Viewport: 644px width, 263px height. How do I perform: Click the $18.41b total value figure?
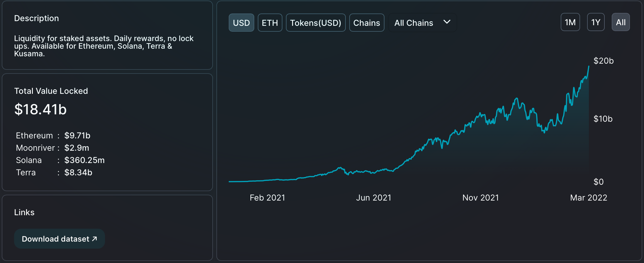pyautogui.click(x=40, y=109)
